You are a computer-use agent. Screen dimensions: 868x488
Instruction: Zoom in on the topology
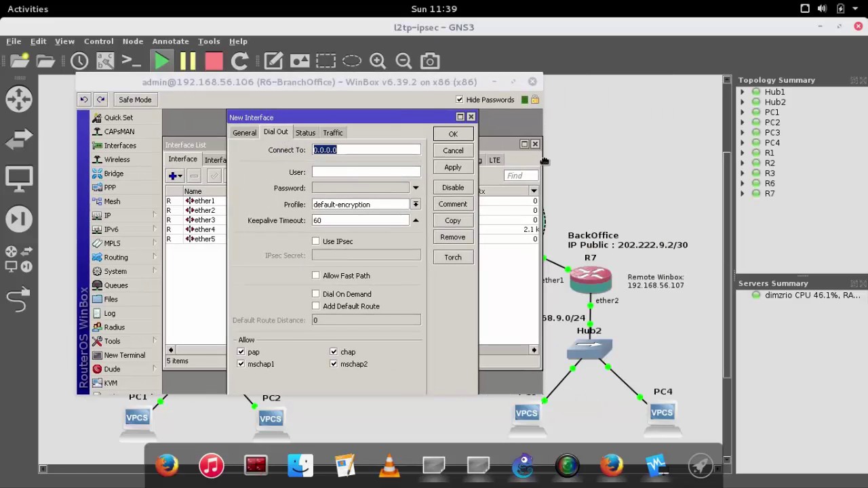tap(378, 61)
